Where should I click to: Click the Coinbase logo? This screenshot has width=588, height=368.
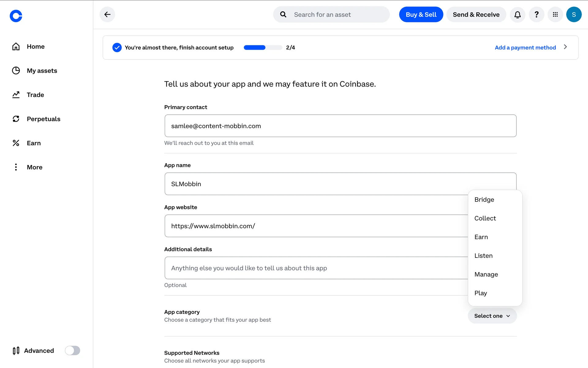click(x=16, y=16)
